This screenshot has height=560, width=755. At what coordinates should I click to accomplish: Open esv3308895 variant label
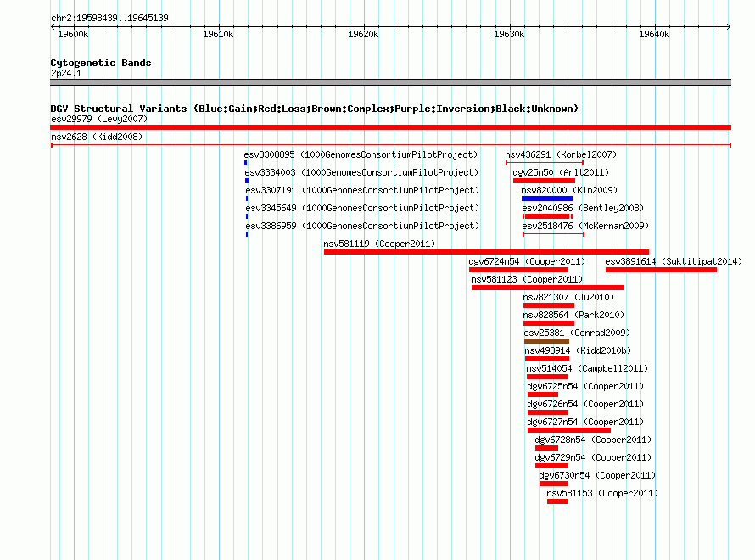click(361, 154)
